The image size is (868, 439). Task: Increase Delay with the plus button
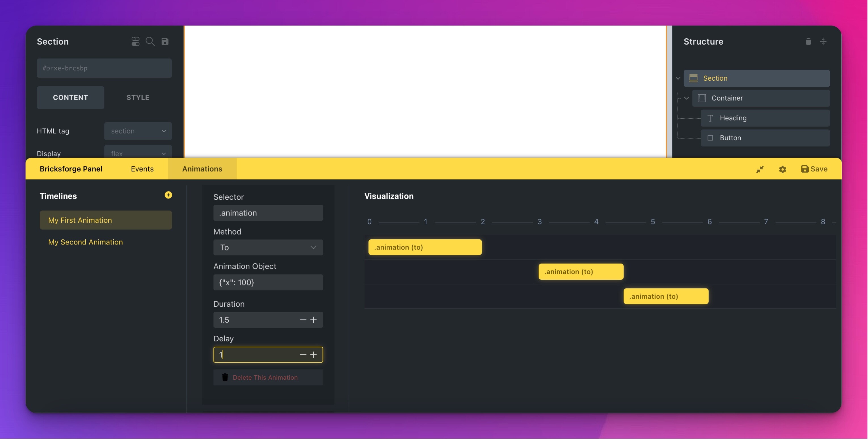314,355
